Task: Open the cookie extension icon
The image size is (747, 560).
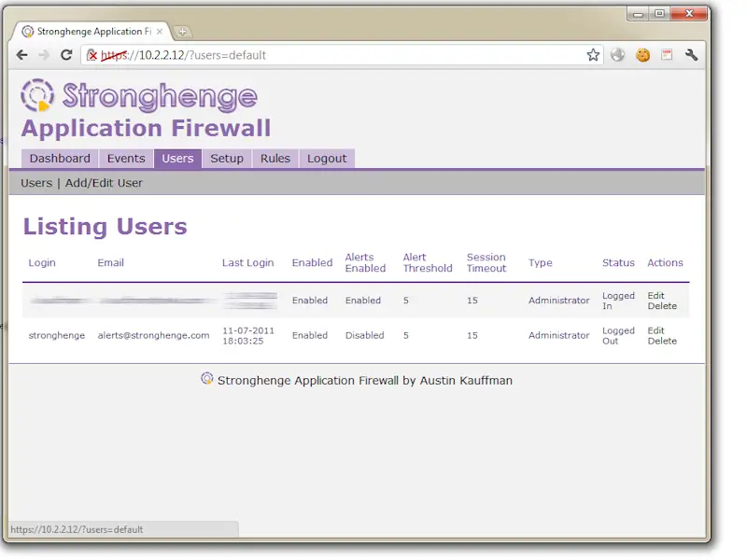Action: 642,55
